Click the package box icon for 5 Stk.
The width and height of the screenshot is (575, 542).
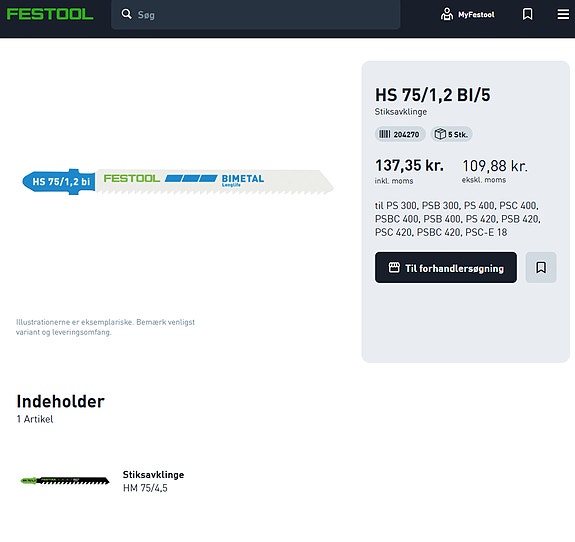[440, 134]
